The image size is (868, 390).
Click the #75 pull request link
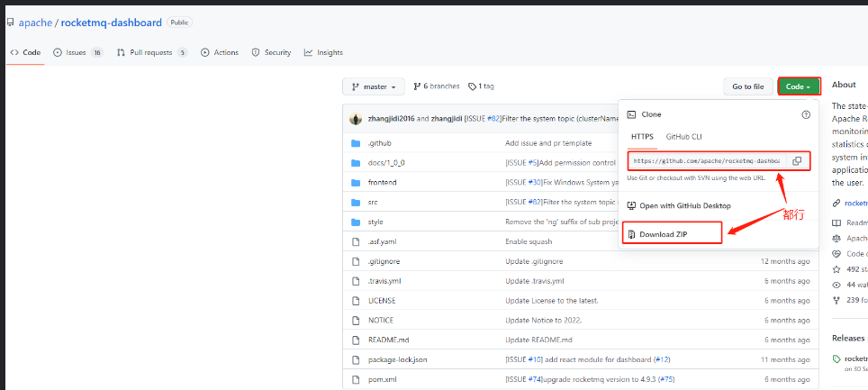click(666, 379)
